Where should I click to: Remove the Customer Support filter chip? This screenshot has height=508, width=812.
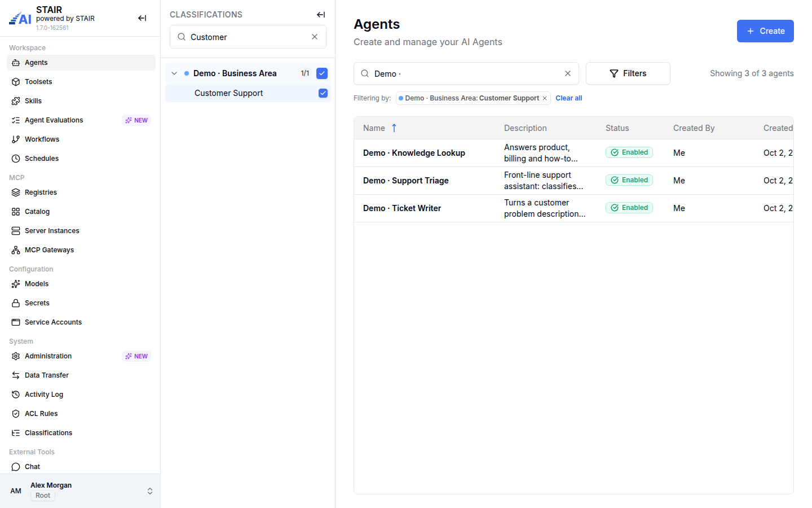[545, 98]
